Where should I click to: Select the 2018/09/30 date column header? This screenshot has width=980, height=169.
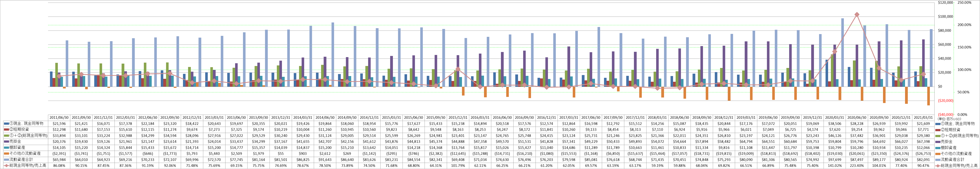click(x=702, y=118)
